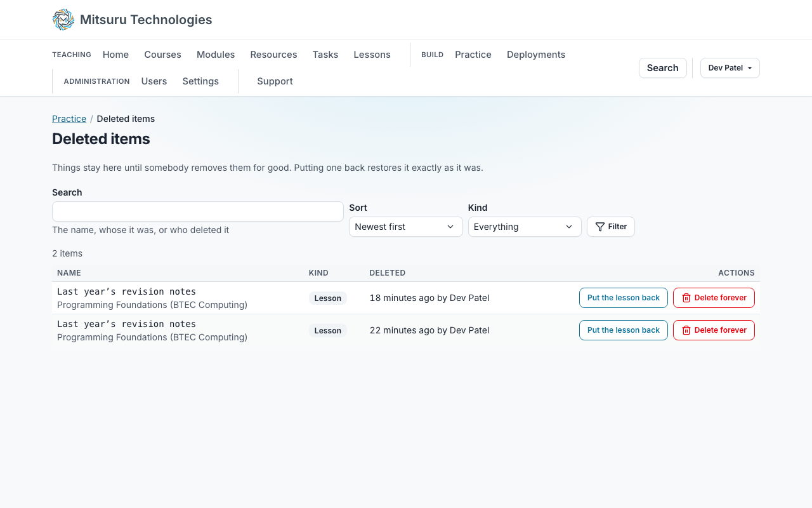This screenshot has height=508, width=812.
Task: Click the Lesson badge in the first row
Action: point(328,298)
